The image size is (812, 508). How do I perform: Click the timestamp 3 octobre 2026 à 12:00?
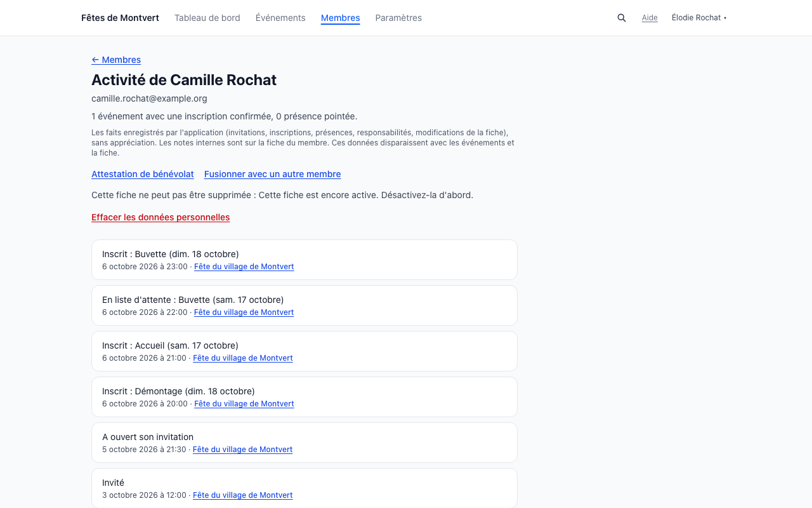(144, 495)
